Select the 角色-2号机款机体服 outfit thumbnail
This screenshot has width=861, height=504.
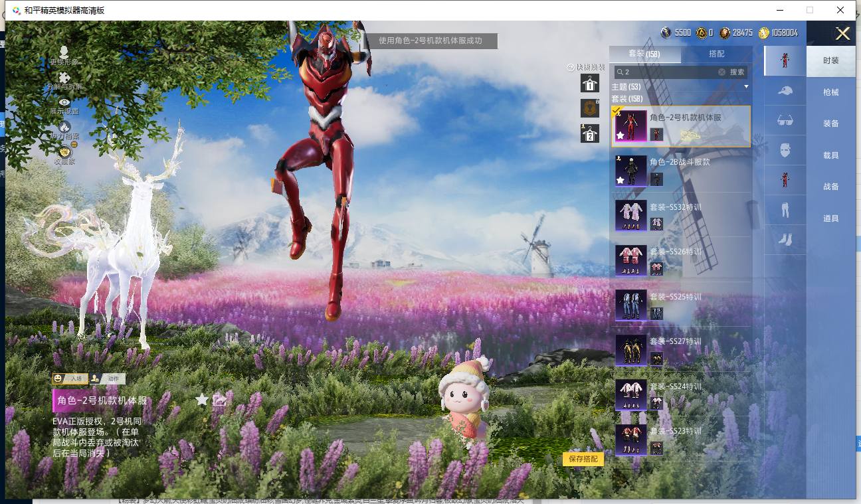pos(630,126)
